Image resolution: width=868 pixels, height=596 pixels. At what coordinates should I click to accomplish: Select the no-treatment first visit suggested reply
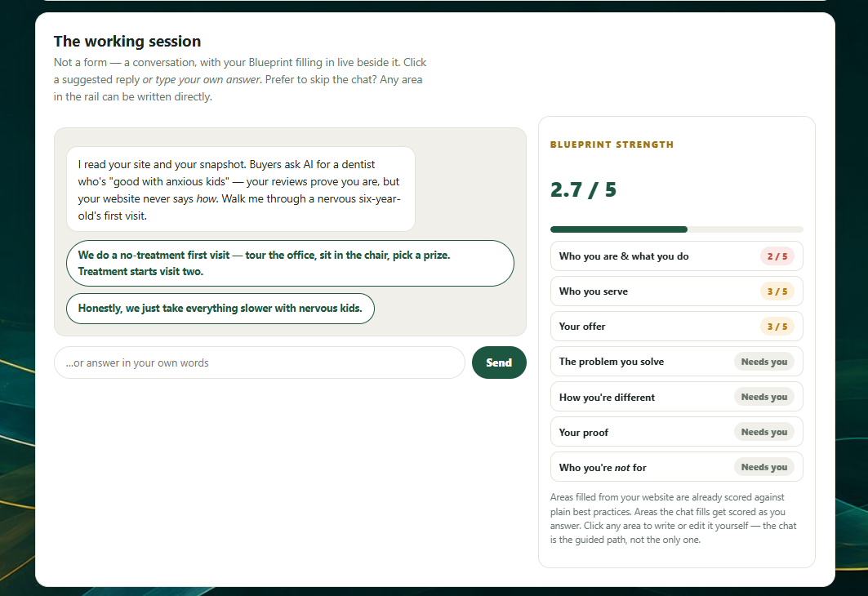coord(290,264)
